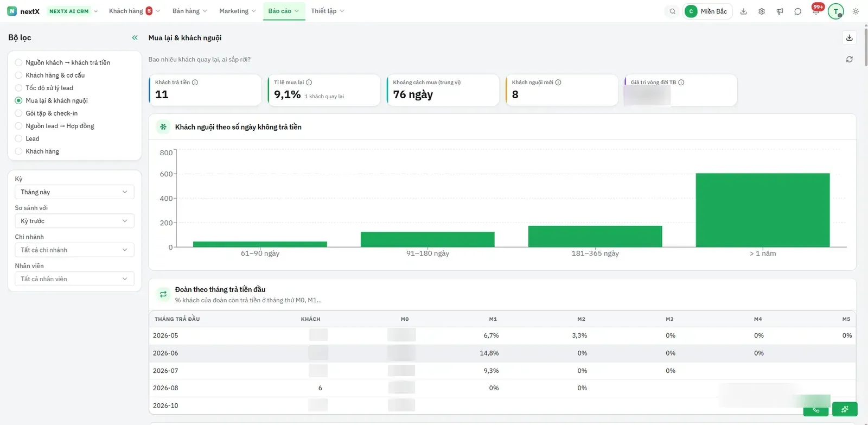Viewport: 868px width, 425px height.
Task: Select the Gói tập & check-in report
Action: coord(46,113)
